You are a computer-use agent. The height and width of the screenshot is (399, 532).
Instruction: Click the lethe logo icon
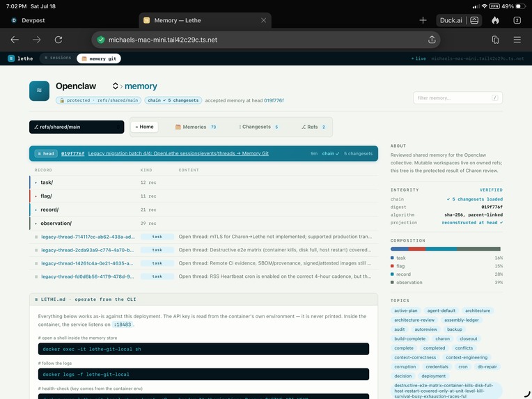pos(11,58)
